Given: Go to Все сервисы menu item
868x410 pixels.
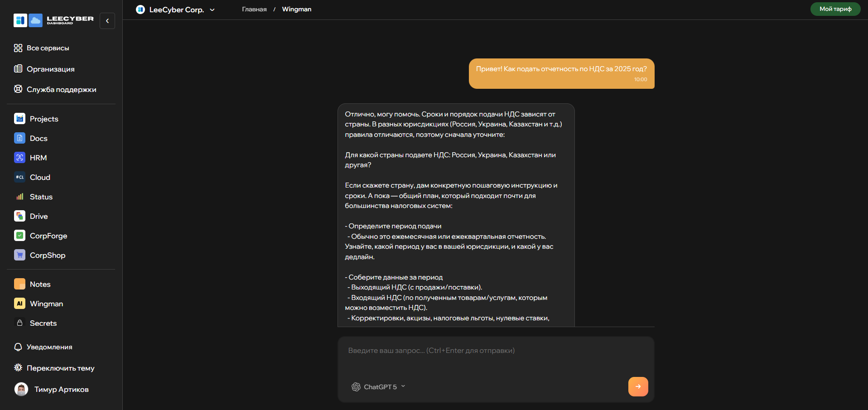Looking at the screenshot, I should tap(48, 48).
